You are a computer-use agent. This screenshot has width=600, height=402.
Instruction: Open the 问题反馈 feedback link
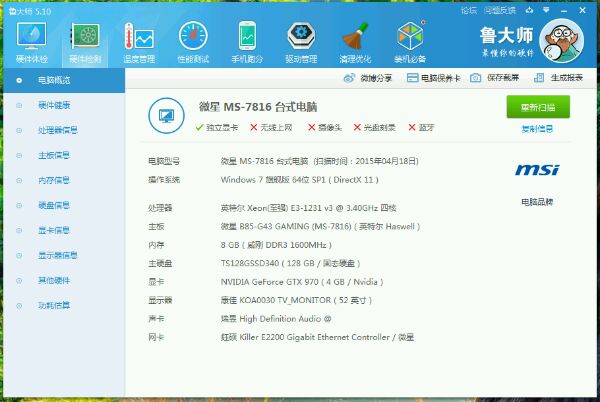tap(500, 10)
